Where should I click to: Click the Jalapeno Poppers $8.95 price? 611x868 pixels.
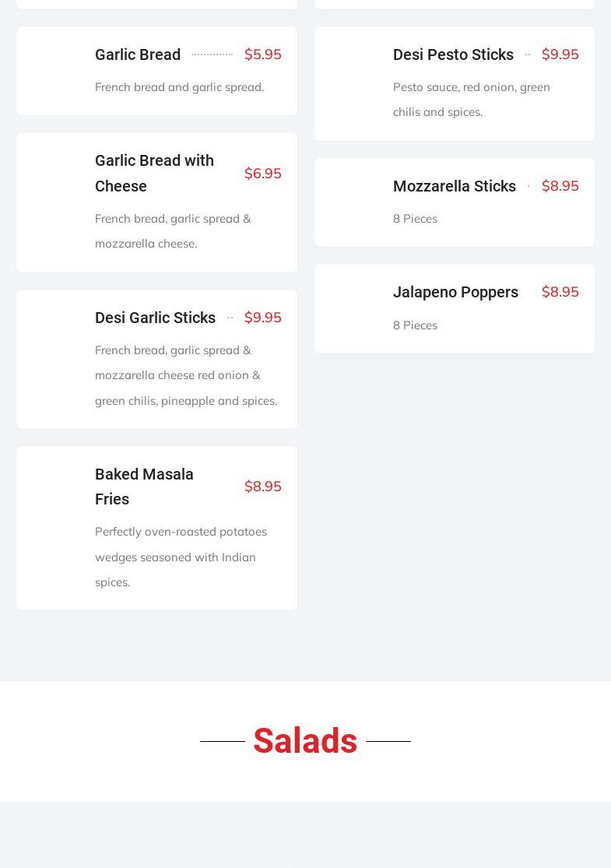point(560,292)
